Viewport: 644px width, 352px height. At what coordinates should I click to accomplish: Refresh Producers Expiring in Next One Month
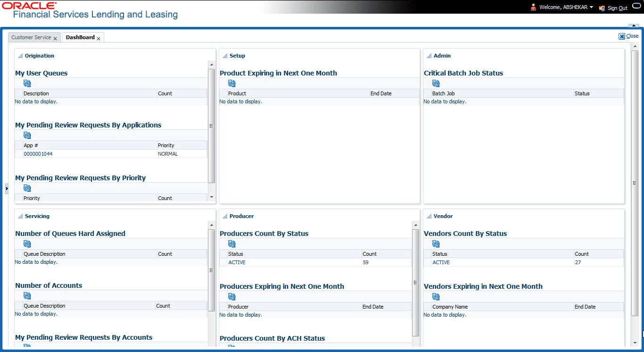232,297
